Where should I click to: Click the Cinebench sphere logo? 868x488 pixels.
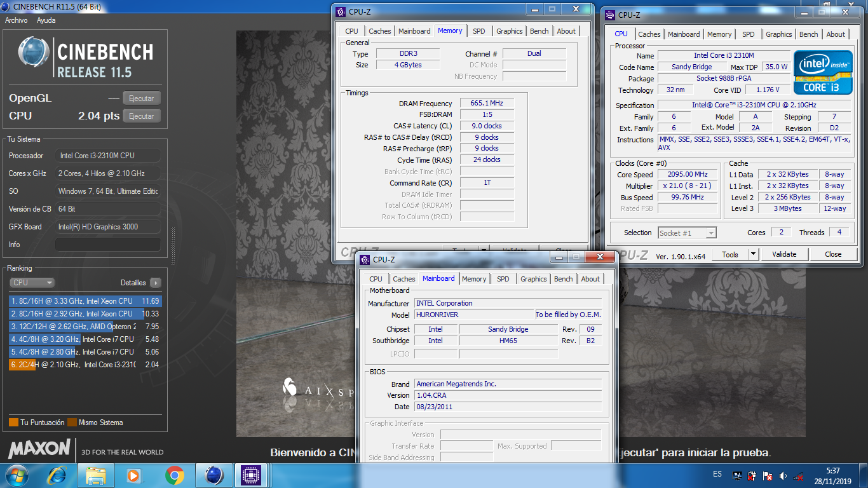pyautogui.click(x=34, y=53)
